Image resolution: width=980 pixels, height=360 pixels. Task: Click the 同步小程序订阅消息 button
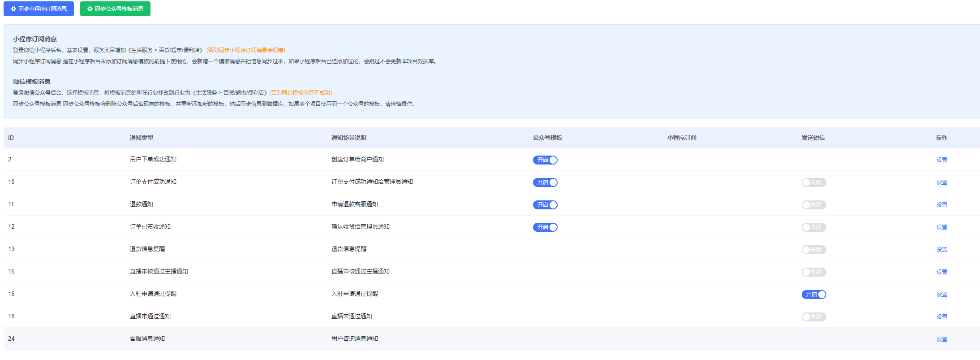[x=39, y=9]
